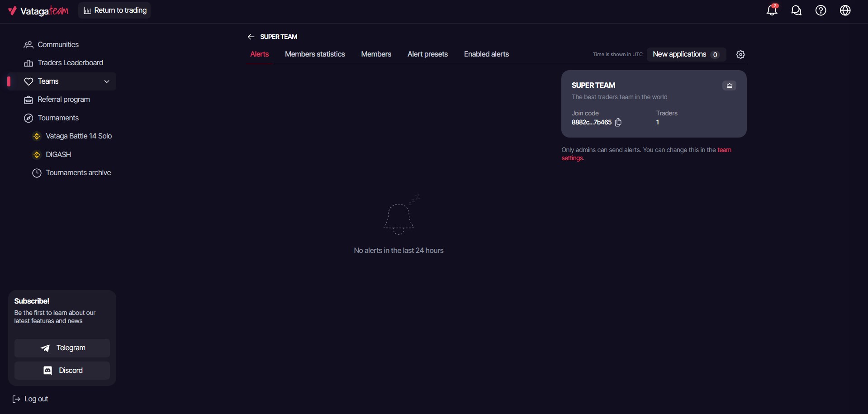Image resolution: width=868 pixels, height=414 pixels.
Task: Collapse the Teams chevron arrow
Action: point(107,81)
